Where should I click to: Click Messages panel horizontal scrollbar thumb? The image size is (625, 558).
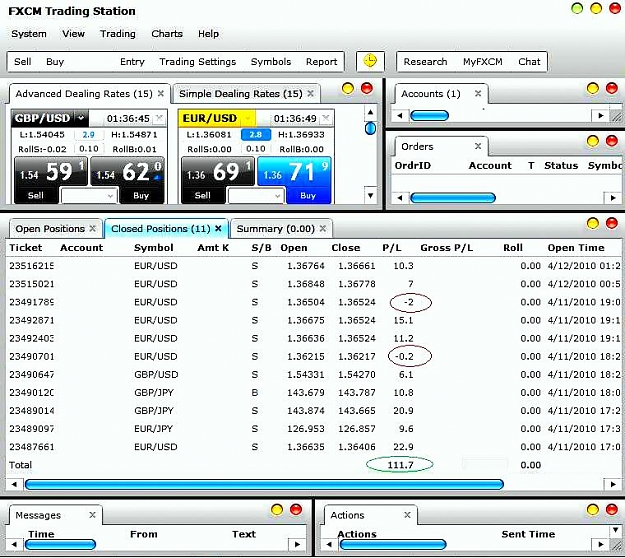coord(60,544)
